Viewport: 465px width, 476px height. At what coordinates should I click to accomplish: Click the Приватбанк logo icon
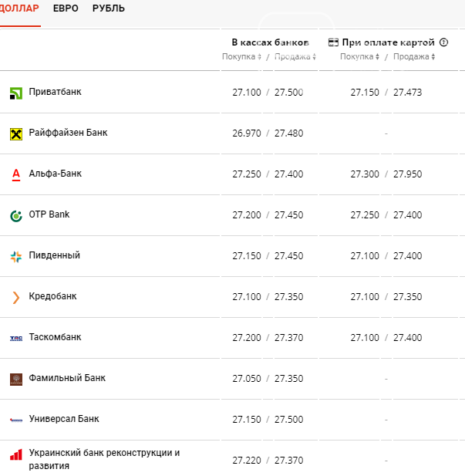click(x=15, y=93)
